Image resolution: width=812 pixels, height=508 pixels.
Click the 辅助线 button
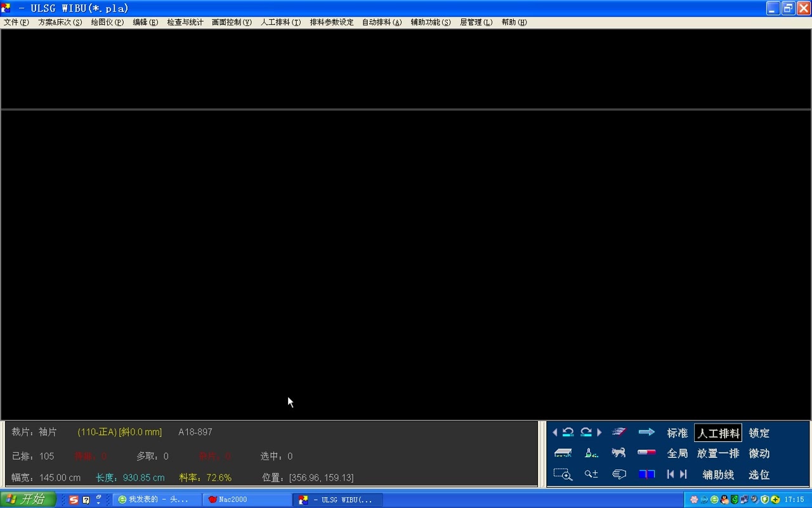[718, 475]
